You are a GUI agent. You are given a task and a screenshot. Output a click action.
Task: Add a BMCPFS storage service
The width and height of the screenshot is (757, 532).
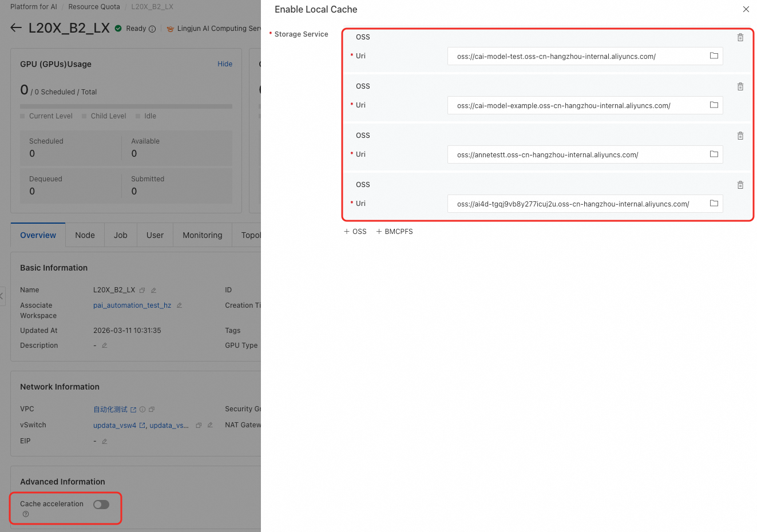click(x=394, y=232)
